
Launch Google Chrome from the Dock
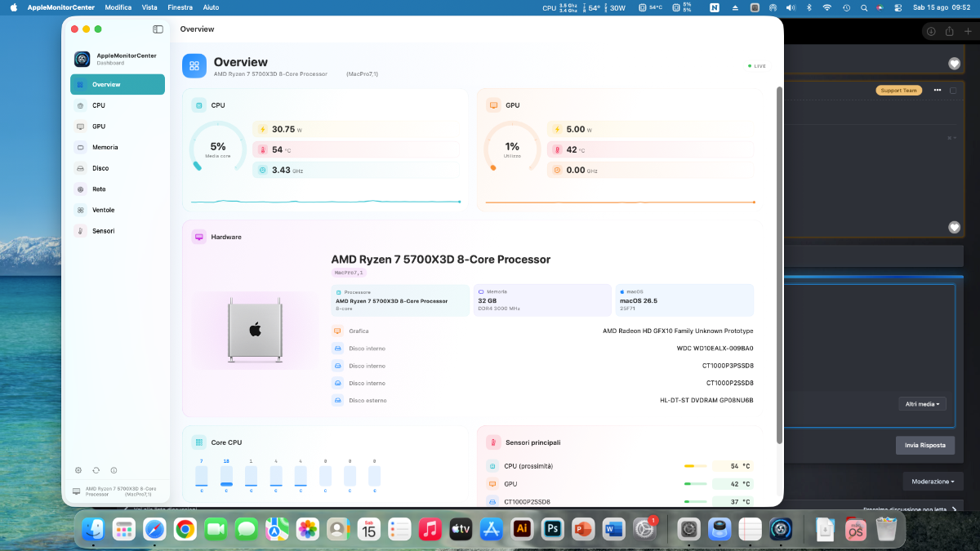(185, 529)
